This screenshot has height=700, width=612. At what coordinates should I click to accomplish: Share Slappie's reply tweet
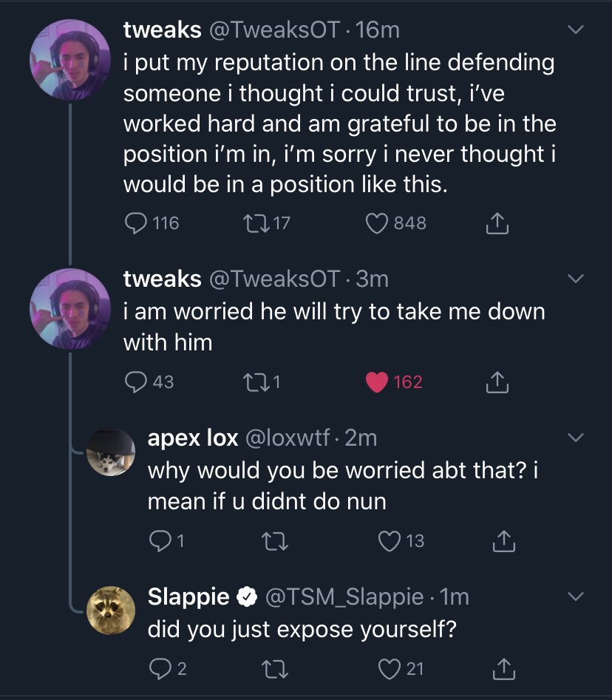point(503,669)
